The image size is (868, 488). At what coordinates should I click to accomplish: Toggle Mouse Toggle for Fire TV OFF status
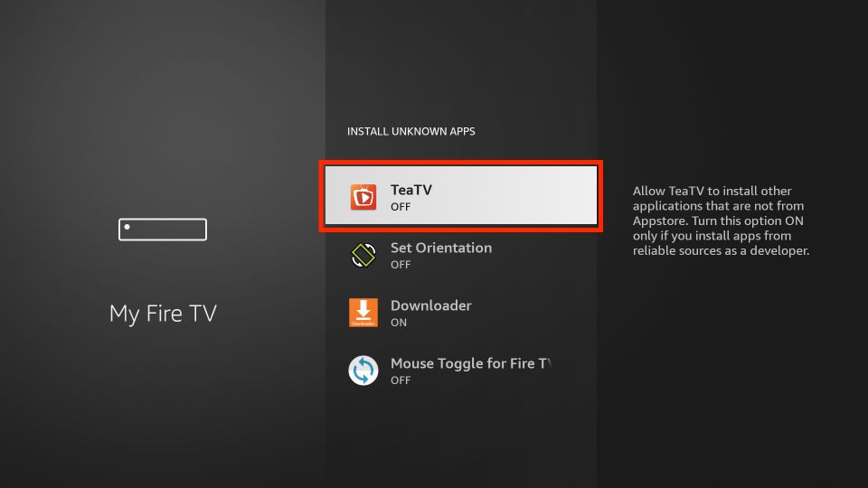click(x=401, y=380)
